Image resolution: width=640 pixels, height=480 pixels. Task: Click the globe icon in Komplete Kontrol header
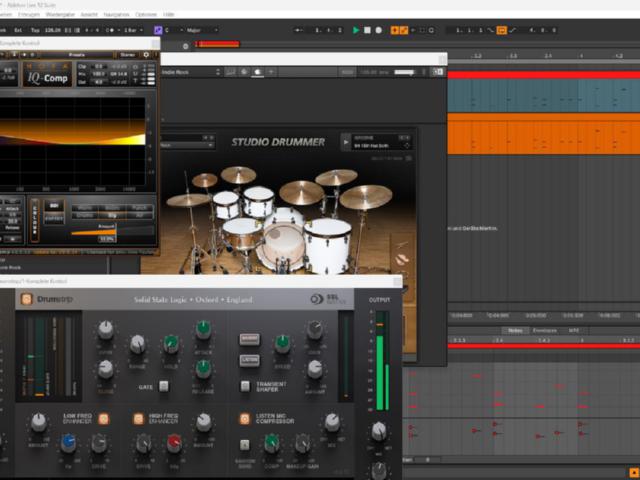244,72
